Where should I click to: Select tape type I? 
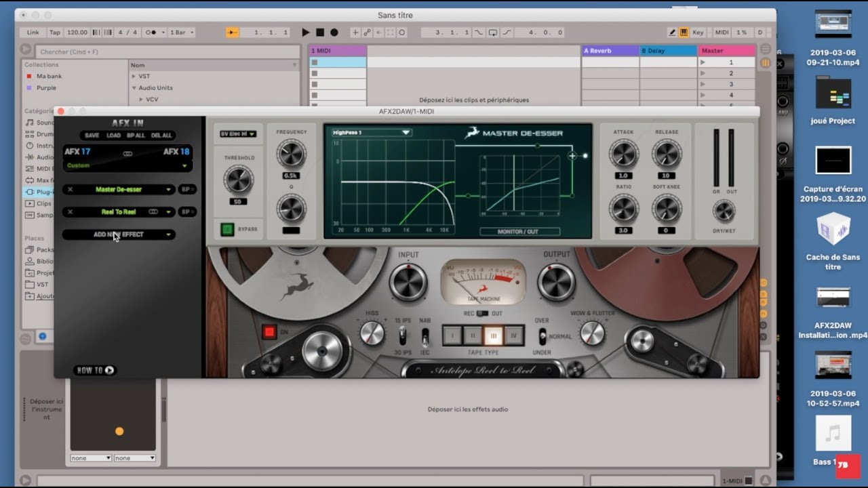coord(452,335)
